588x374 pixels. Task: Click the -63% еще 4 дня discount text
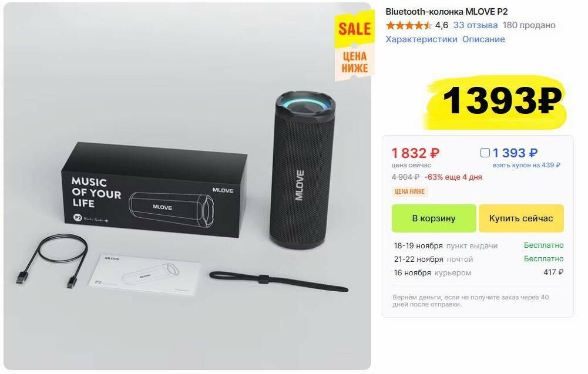[x=453, y=177]
